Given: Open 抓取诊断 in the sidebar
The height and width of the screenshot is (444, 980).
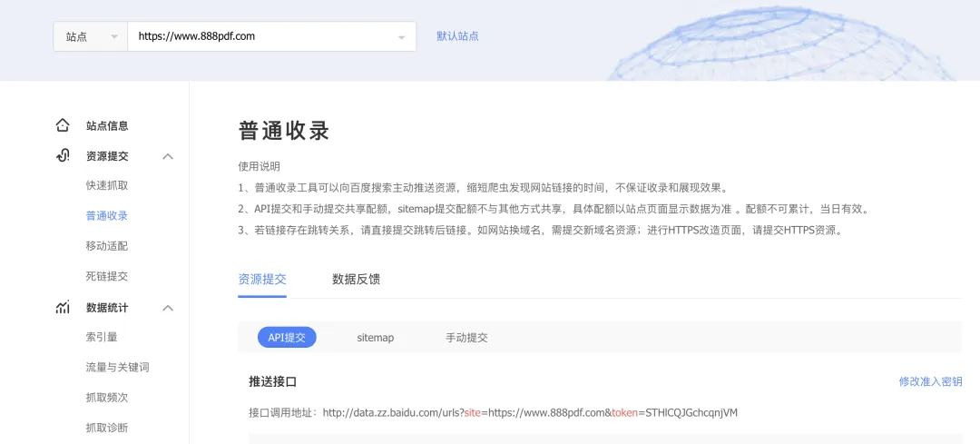Looking at the screenshot, I should [x=107, y=428].
